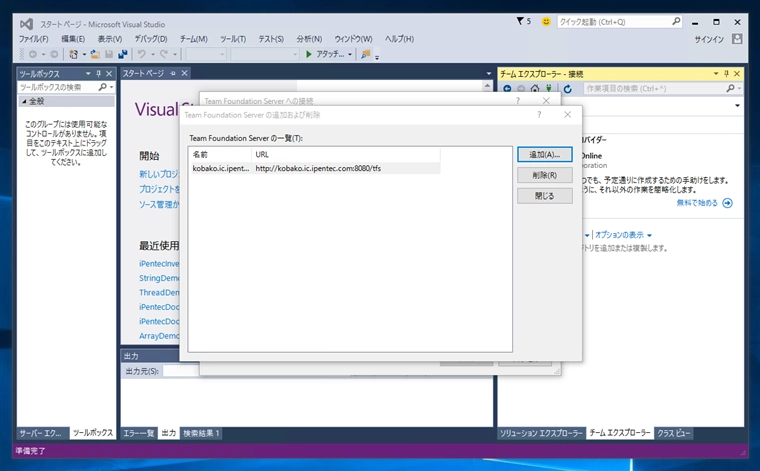Click the Undo toolbar icon
The image size is (760, 471).
142,54
